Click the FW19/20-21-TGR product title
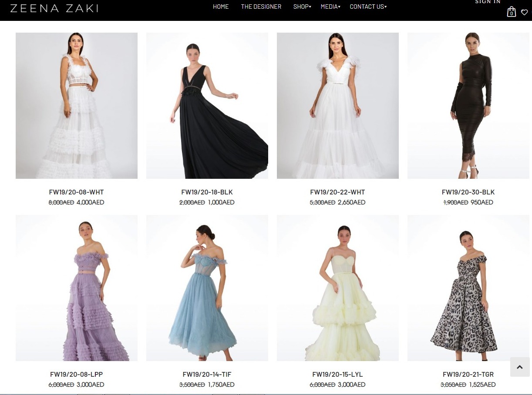This screenshot has height=395, width=532. point(468,374)
